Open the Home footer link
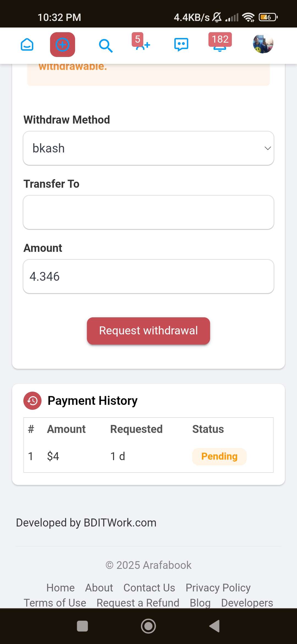The image size is (297, 644). (61, 588)
